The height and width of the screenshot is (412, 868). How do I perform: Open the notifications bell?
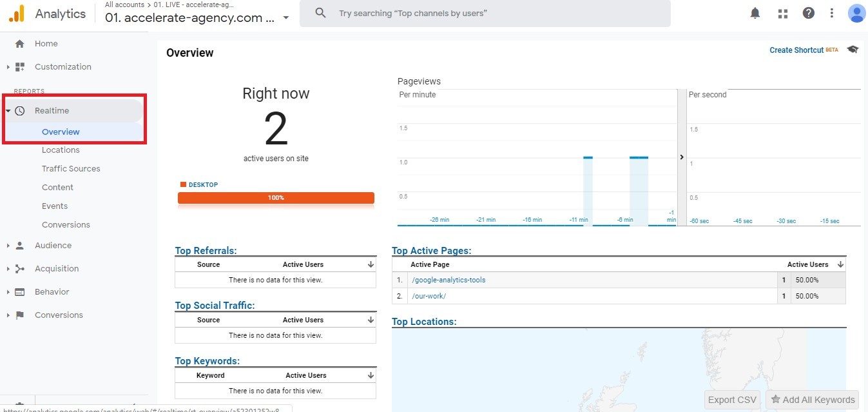pyautogui.click(x=755, y=14)
